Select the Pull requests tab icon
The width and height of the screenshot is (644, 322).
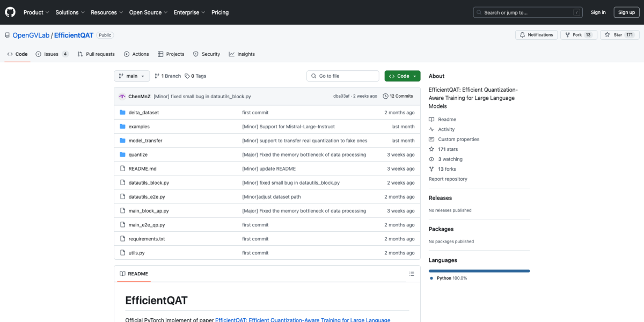pos(79,54)
